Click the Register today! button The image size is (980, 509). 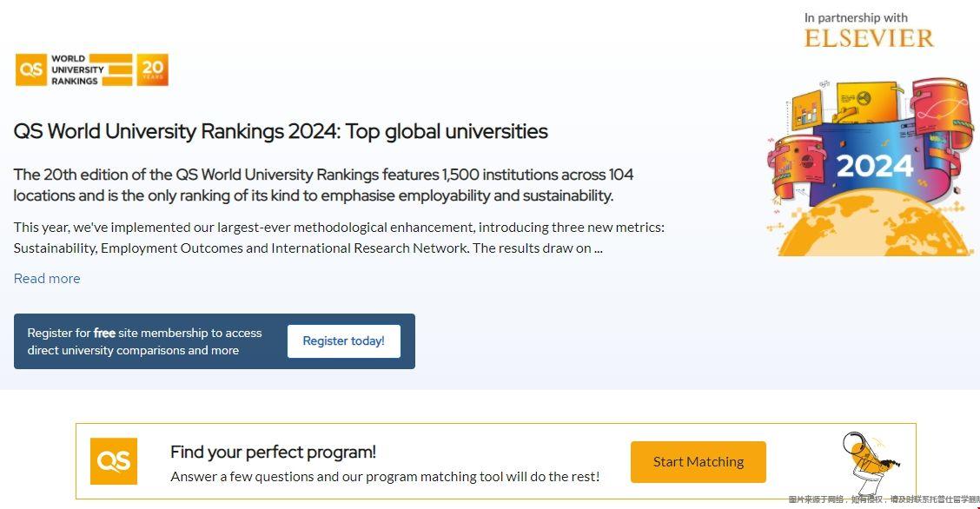tap(344, 341)
